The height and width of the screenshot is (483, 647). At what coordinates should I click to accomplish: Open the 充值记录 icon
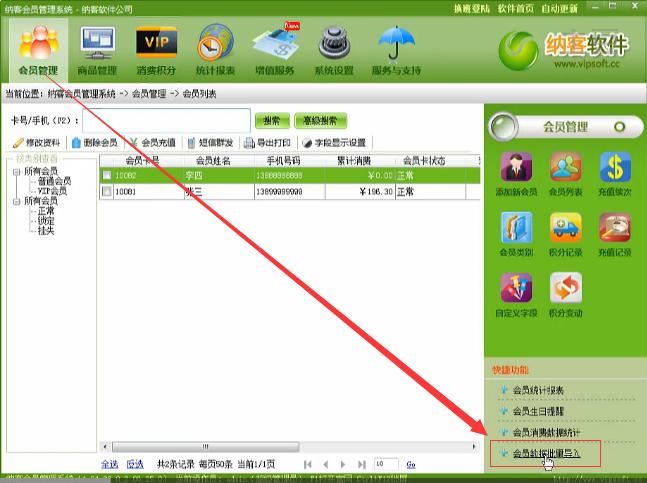615,234
